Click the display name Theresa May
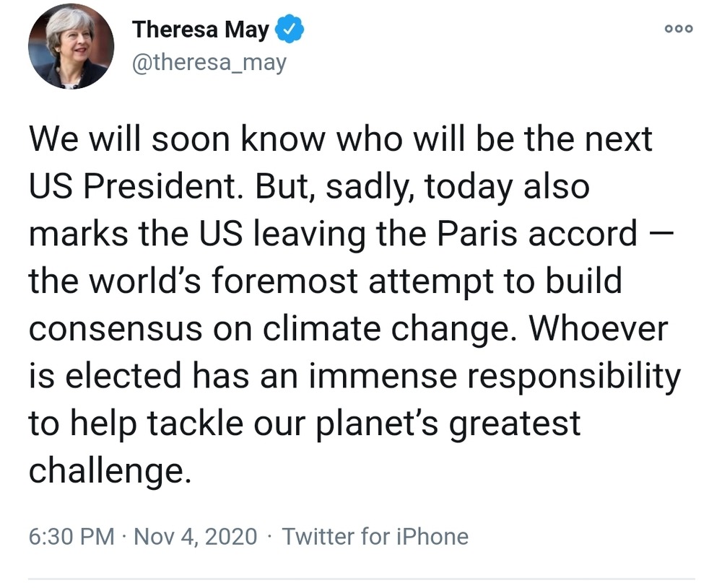 200,30
